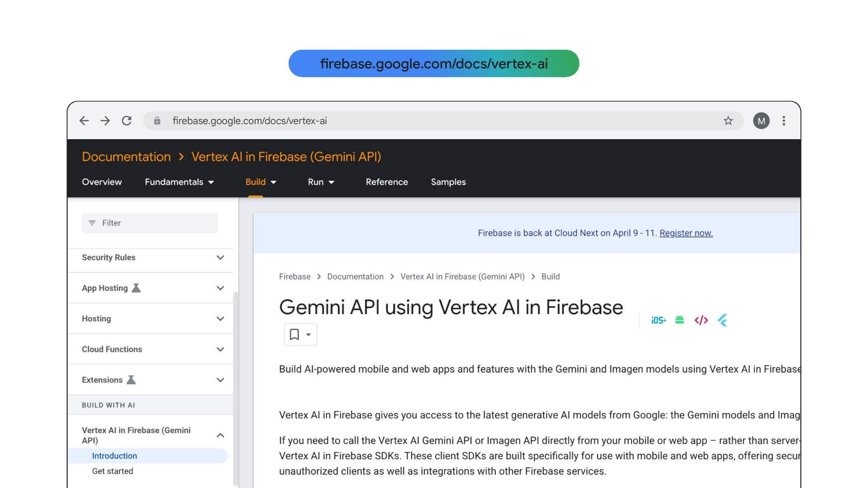The height and width of the screenshot is (488, 868).
Task: Click the Register now link
Action: click(x=686, y=233)
